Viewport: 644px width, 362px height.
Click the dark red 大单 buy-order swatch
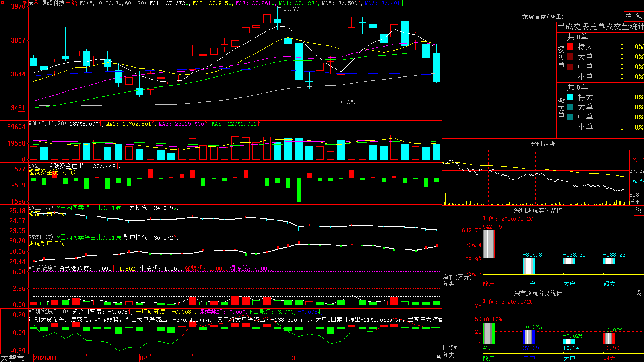[570, 57]
